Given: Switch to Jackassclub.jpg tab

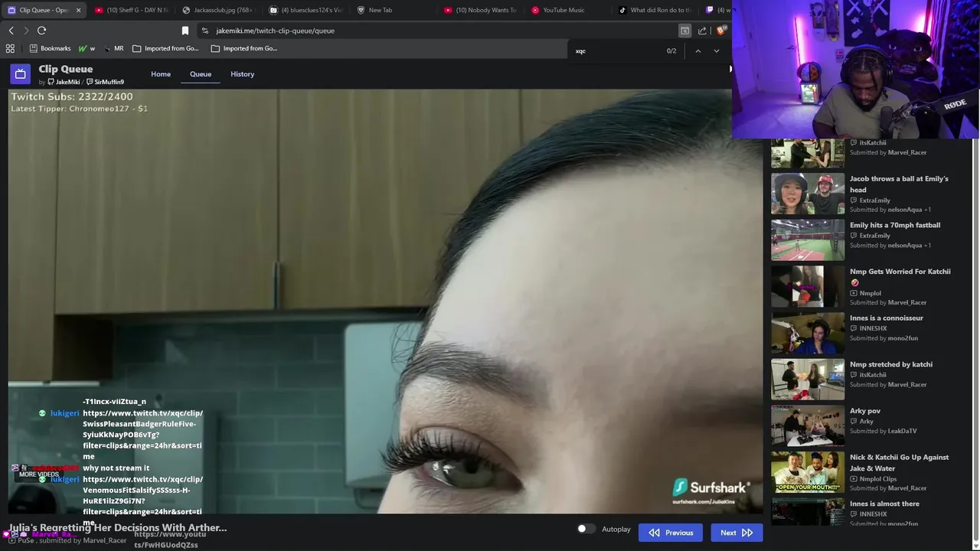Looking at the screenshot, I should click(x=217, y=10).
